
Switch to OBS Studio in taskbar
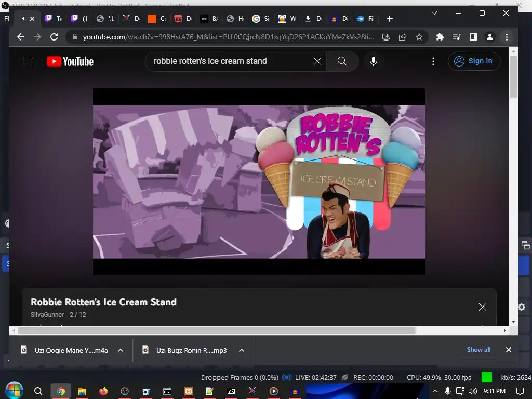125,391
